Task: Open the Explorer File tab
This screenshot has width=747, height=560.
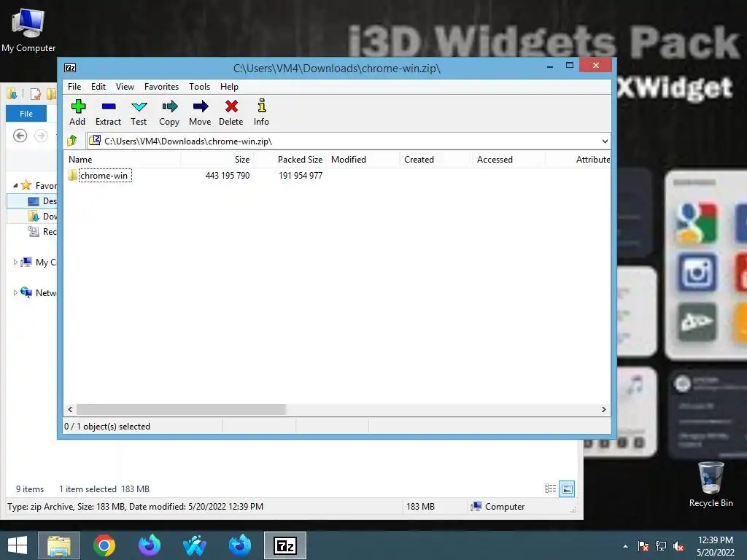Action: pyautogui.click(x=26, y=113)
